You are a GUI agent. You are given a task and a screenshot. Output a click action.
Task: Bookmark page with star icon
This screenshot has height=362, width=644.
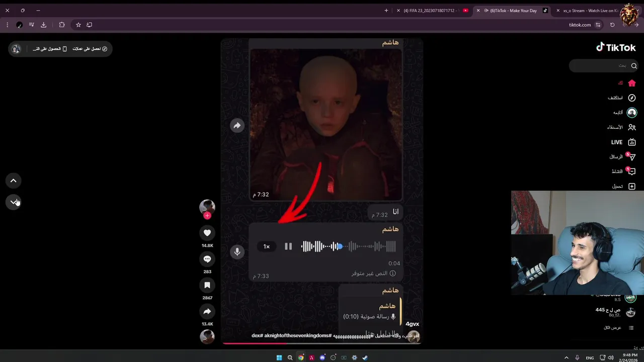78,25
